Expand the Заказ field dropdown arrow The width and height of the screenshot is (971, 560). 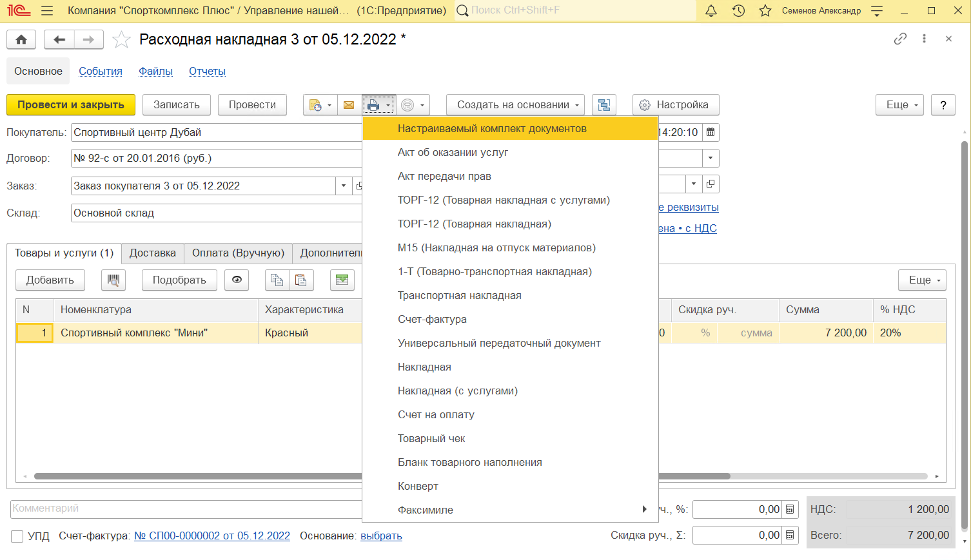point(344,186)
